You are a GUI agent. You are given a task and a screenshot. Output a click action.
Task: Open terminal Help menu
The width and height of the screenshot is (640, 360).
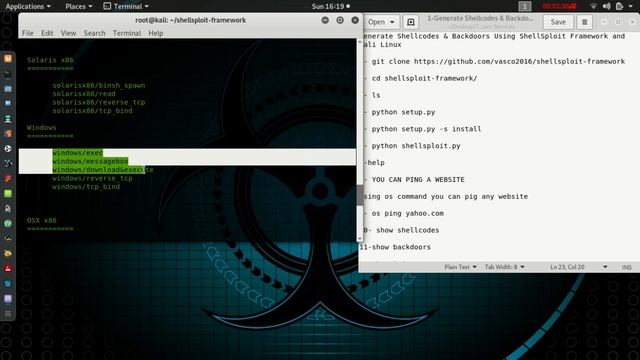click(x=156, y=33)
